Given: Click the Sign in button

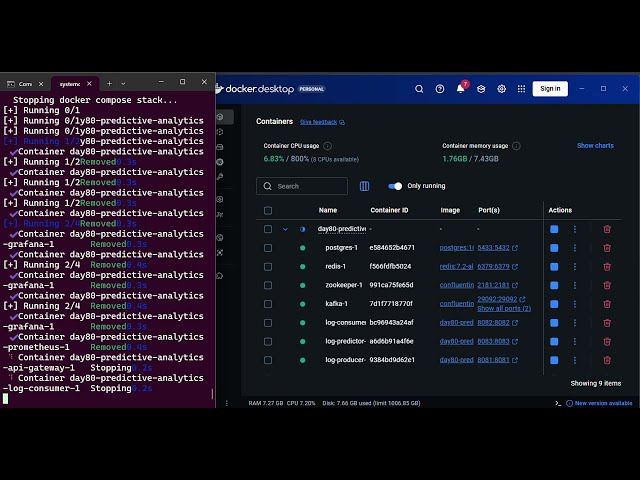Looking at the screenshot, I should pyautogui.click(x=550, y=89).
